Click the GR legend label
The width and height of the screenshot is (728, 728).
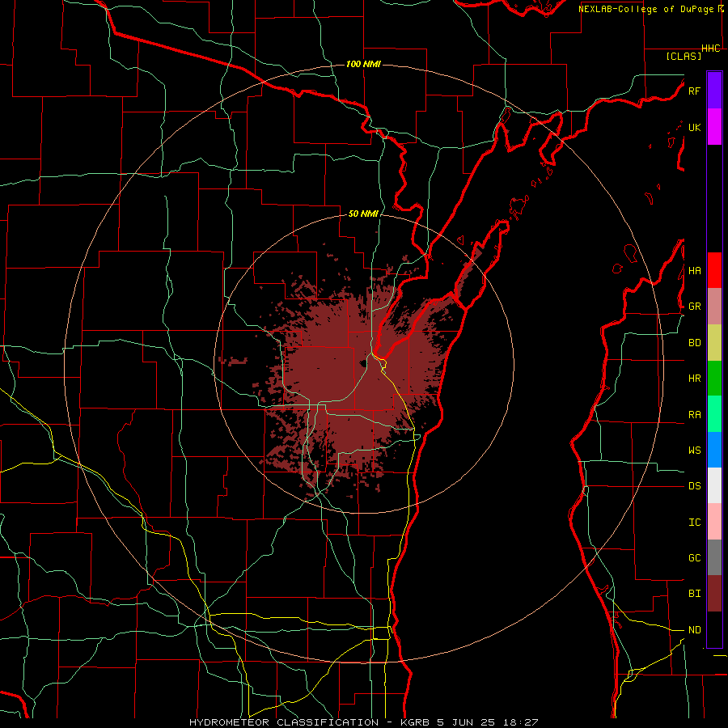click(x=694, y=307)
